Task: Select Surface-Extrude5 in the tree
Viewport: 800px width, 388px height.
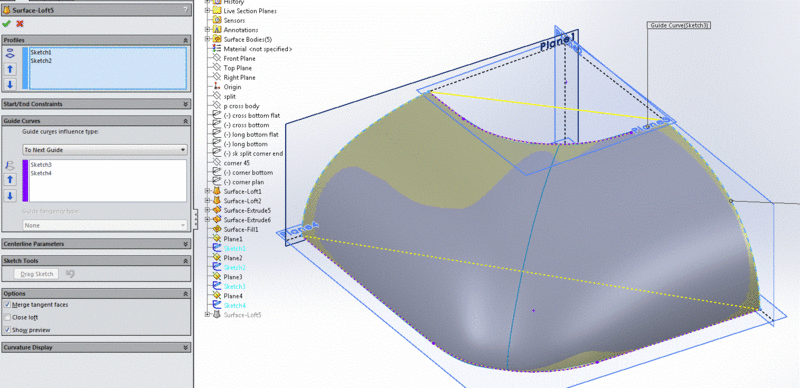Action: coord(247,210)
